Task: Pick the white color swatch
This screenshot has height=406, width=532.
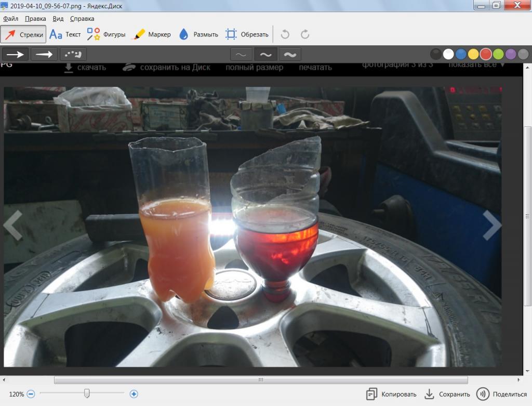Action: (x=448, y=54)
